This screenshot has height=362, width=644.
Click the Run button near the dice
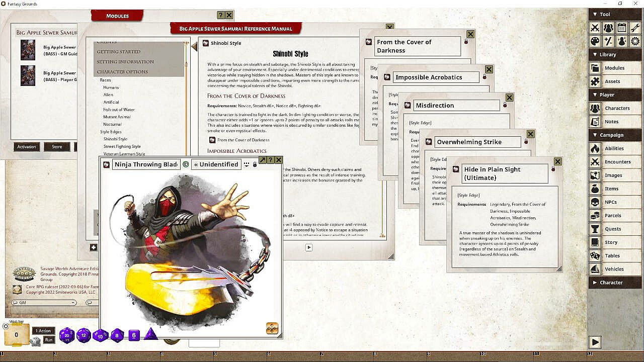pos(49,340)
